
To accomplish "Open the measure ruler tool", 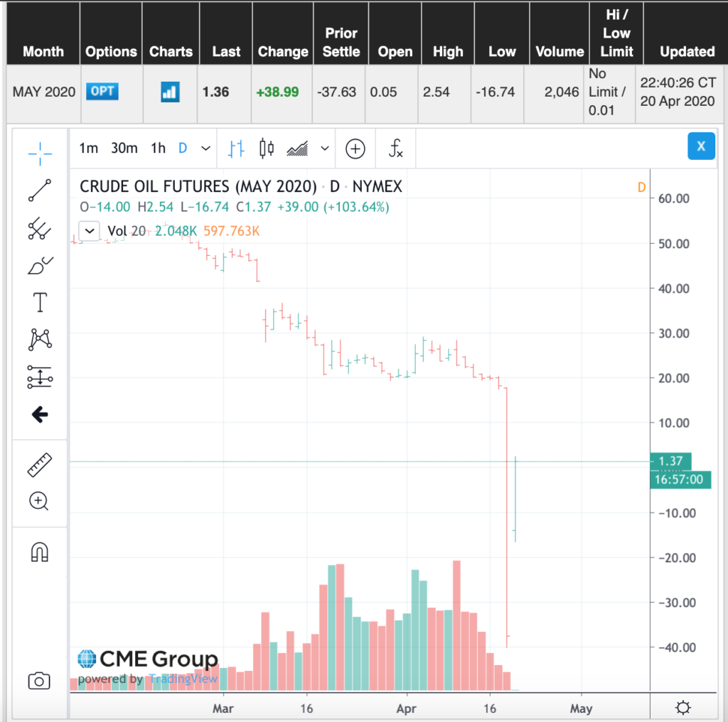I will tap(40, 465).
